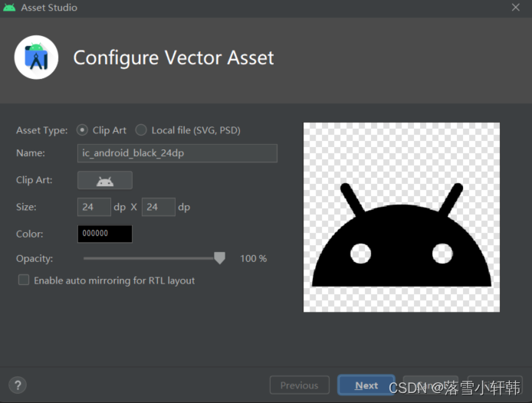Open the help question mark button

click(18, 385)
